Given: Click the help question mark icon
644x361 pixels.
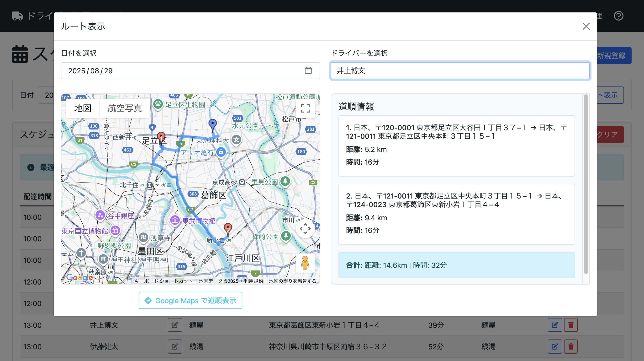Looking at the screenshot, I should pyautogui.click(x=618, y=16).
